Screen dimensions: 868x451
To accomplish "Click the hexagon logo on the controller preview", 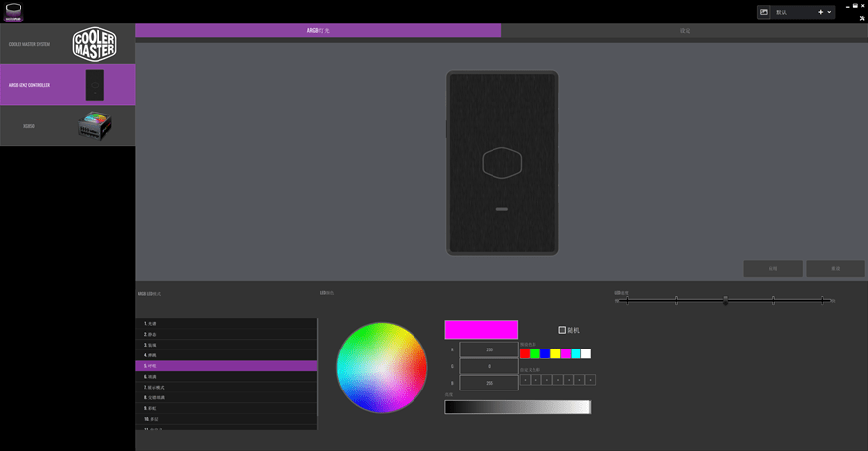I will (501, 163).
